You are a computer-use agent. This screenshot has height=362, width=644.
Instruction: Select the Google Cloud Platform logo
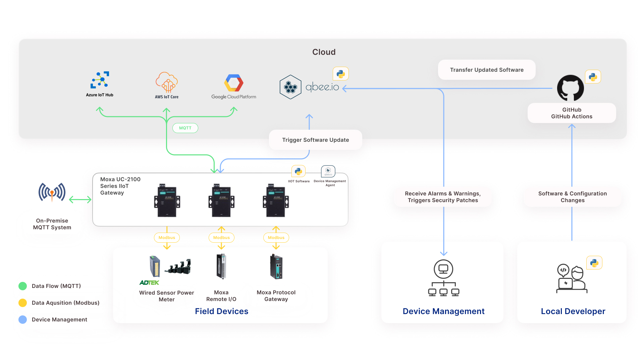(234, 83)
